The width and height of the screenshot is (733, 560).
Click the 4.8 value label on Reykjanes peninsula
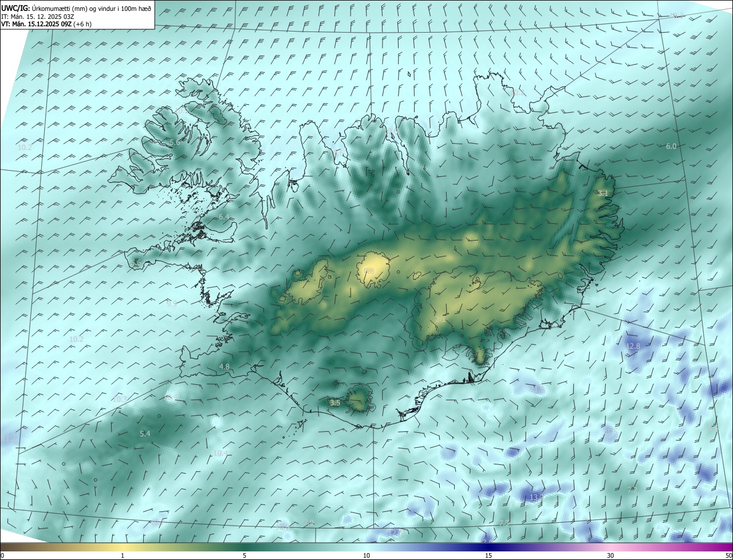coord(224,366)
